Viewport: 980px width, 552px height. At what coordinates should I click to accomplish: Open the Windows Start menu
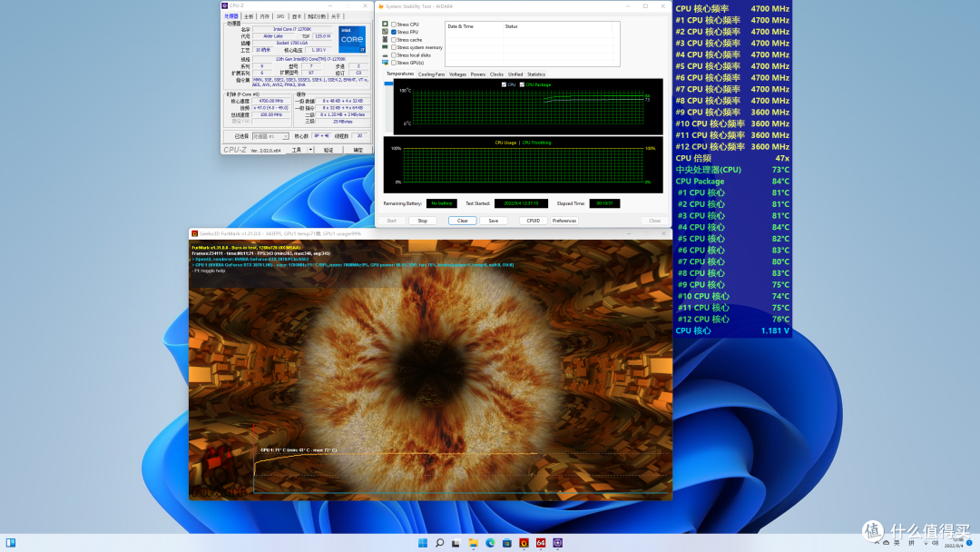click(423, 543)
